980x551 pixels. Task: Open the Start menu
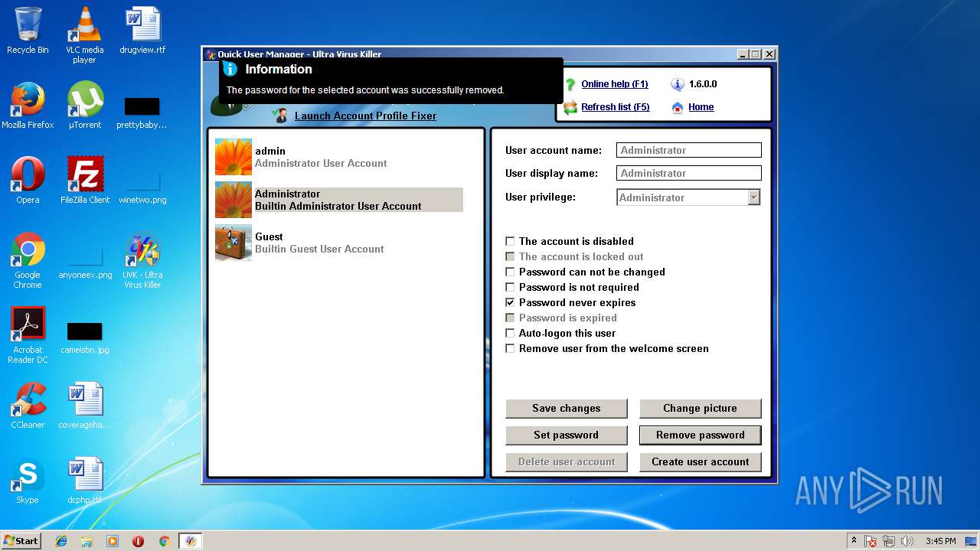[21, 540]
